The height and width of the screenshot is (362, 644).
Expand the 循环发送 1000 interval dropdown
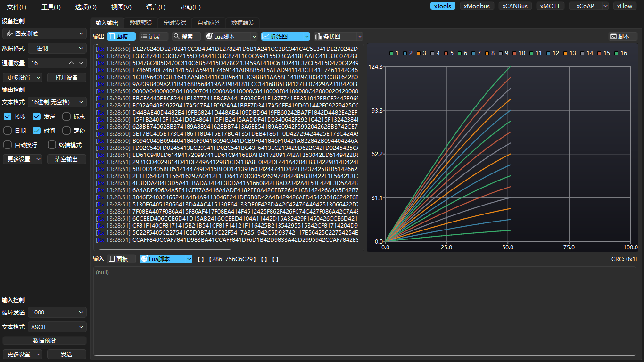[x=57, y=312]
